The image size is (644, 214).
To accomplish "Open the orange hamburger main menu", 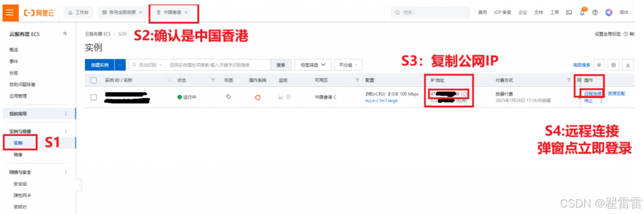I will 10,12.
